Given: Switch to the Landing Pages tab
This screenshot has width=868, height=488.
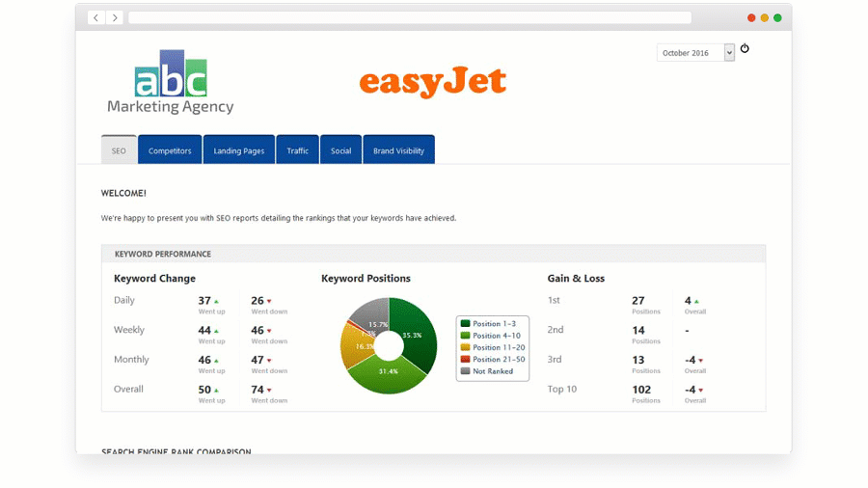Looking at the screenshot, I should (x=238, y=149).
